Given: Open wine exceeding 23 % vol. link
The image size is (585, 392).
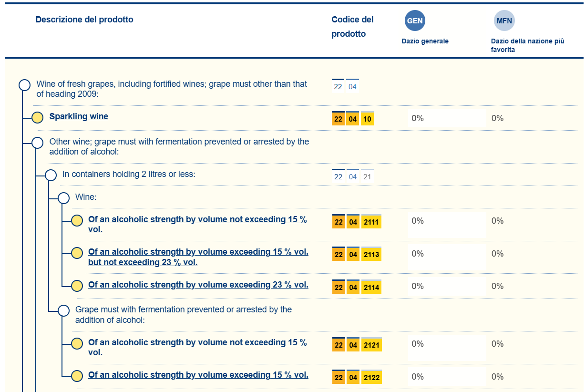Looking at the screenshot, I should pyautogui.click(x=198, y=285).
